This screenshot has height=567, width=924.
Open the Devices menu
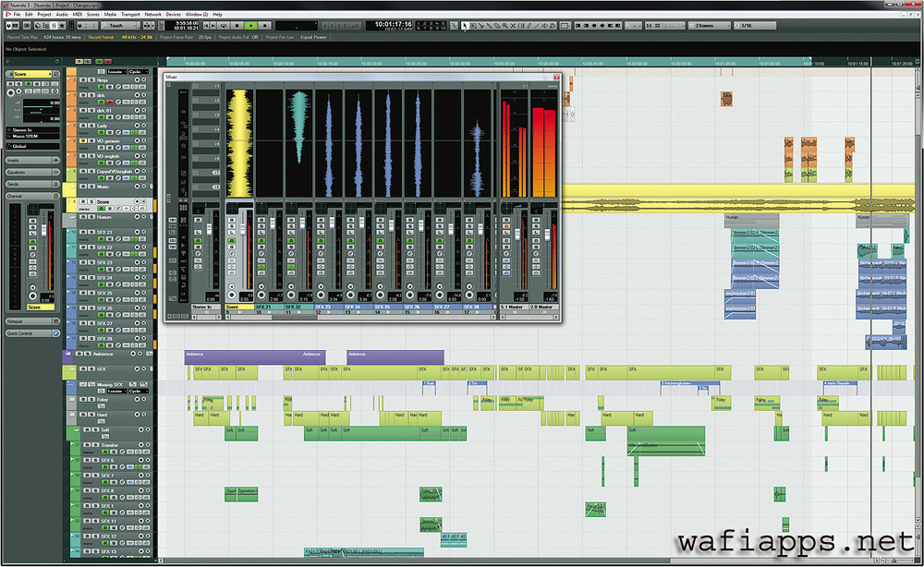click(x=176, y=15)
